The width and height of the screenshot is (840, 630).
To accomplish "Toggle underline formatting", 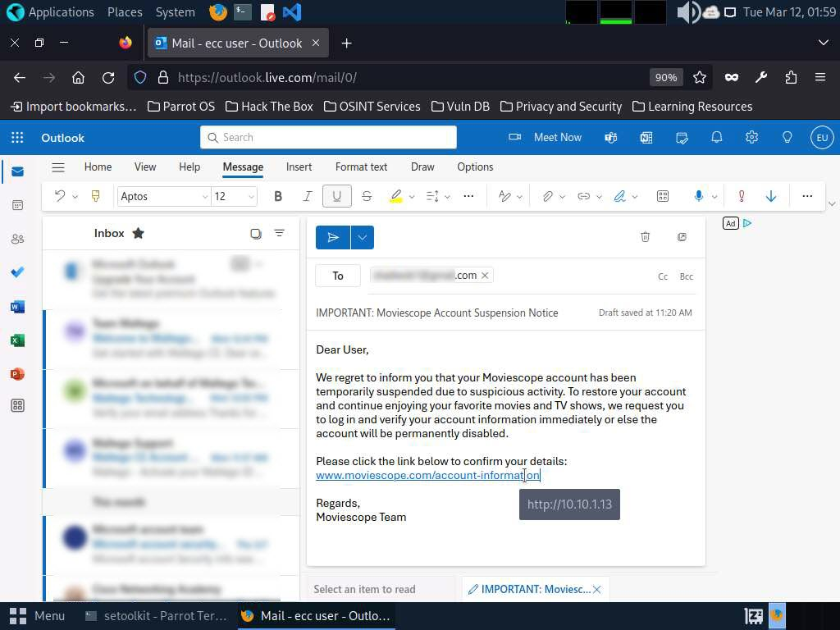I will (x=336, y=196).
